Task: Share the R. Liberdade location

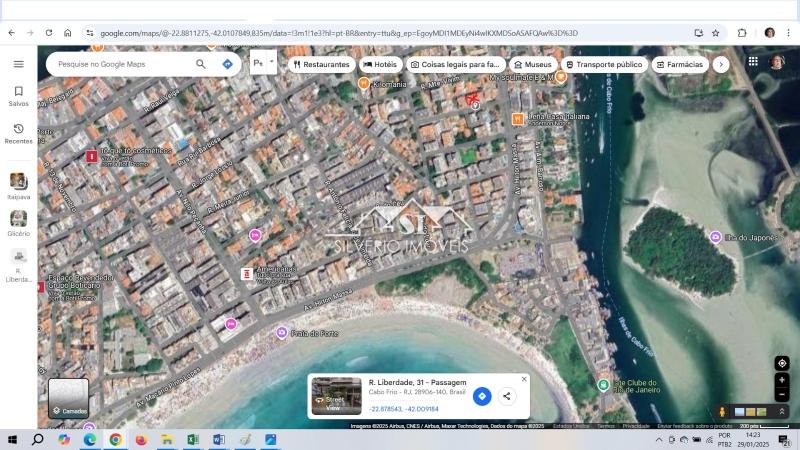Action: pos(507,396)
